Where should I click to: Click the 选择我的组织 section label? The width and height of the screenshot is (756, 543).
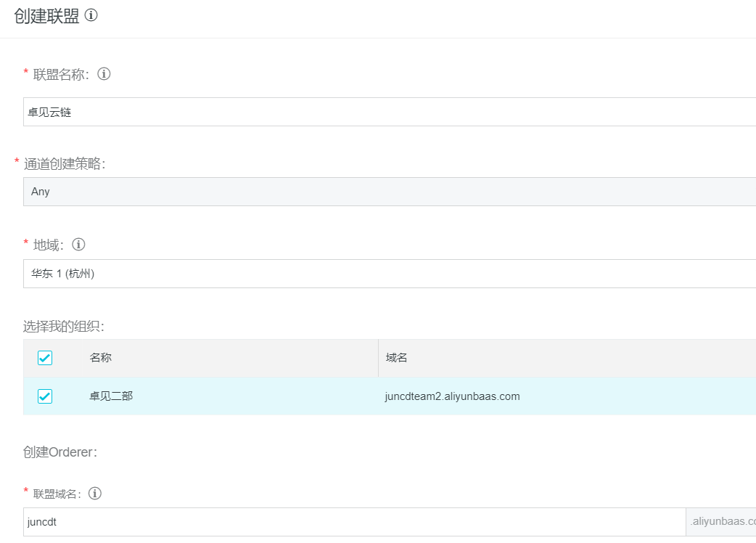pos(63,327)
